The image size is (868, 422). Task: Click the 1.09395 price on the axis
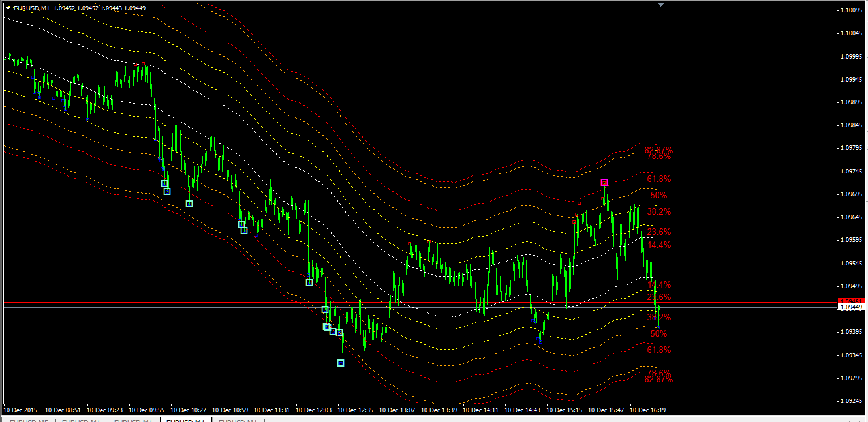pyautogui.click(x=852, y=331)
